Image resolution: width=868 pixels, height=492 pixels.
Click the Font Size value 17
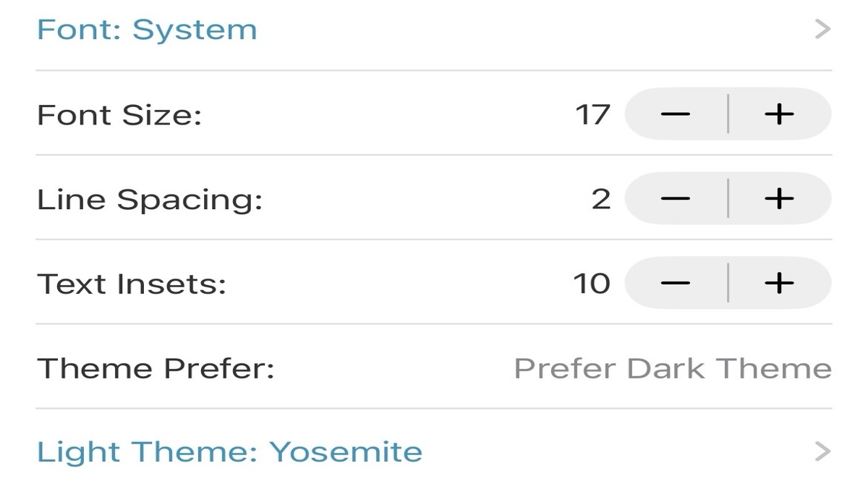pyautogui.click(x=592, y=114)
